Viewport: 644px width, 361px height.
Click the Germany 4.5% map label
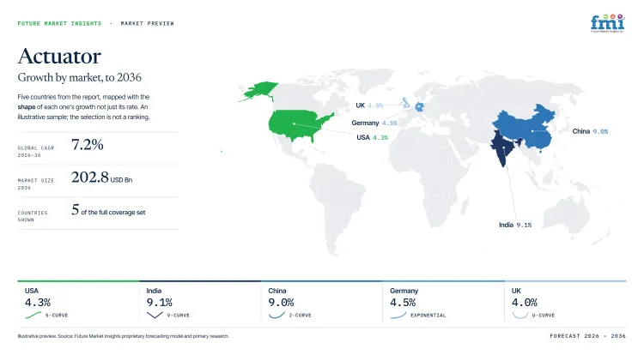click(x=374, y=123)
